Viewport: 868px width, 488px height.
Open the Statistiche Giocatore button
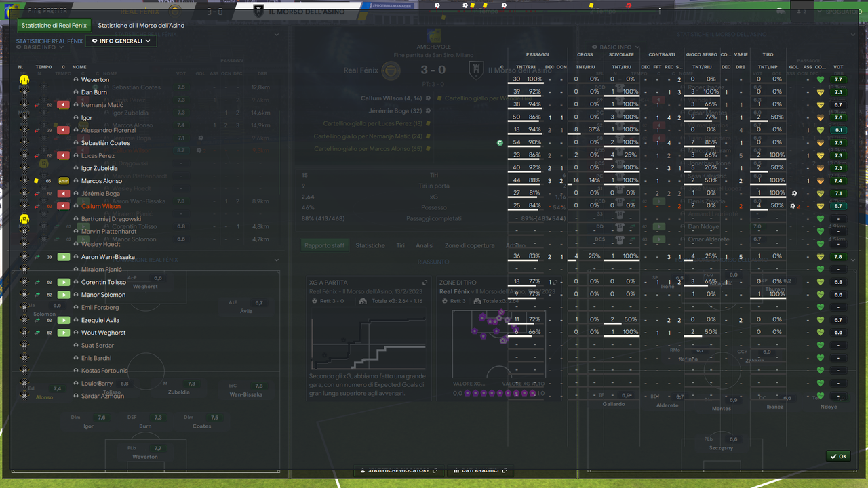[x=399, y=470]
